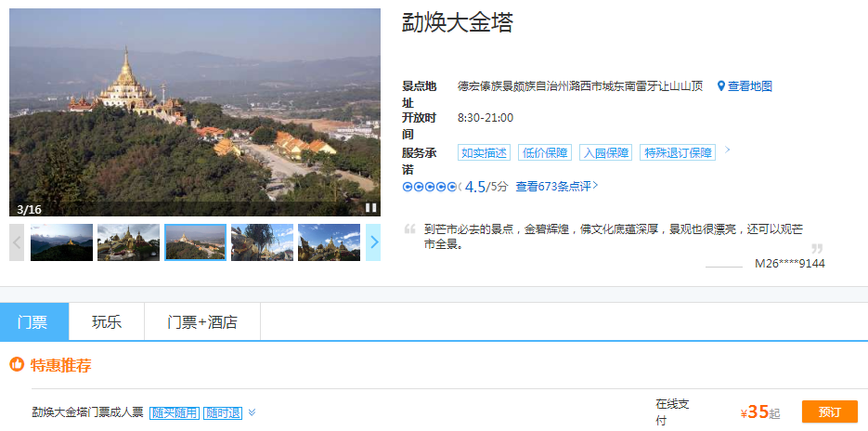Select the 如实描述 service tag
Image resolution: width=868 pixels, height=431 pixels.
coord(484,153)
